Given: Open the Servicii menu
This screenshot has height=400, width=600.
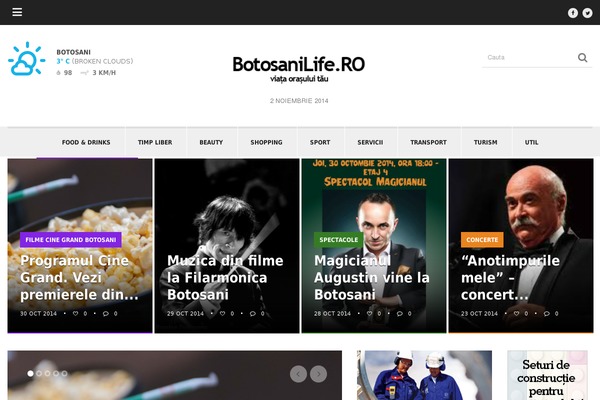Looking at the screenshot, I should point(370,142).
